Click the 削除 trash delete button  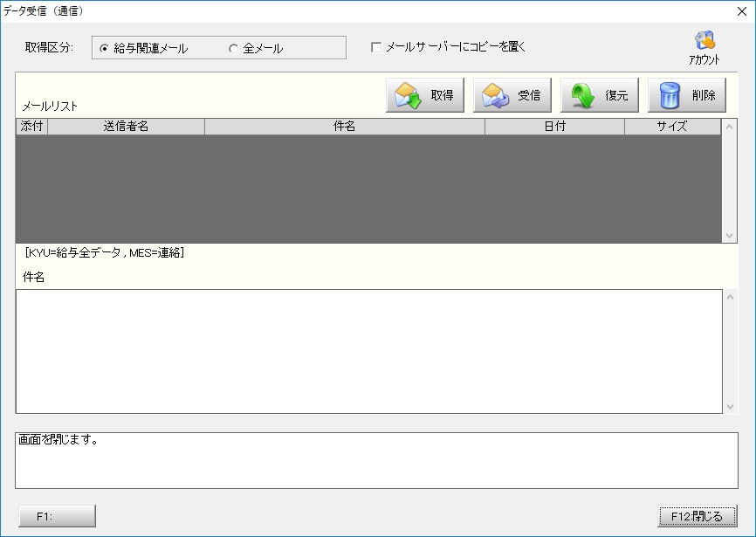point(686,95)
